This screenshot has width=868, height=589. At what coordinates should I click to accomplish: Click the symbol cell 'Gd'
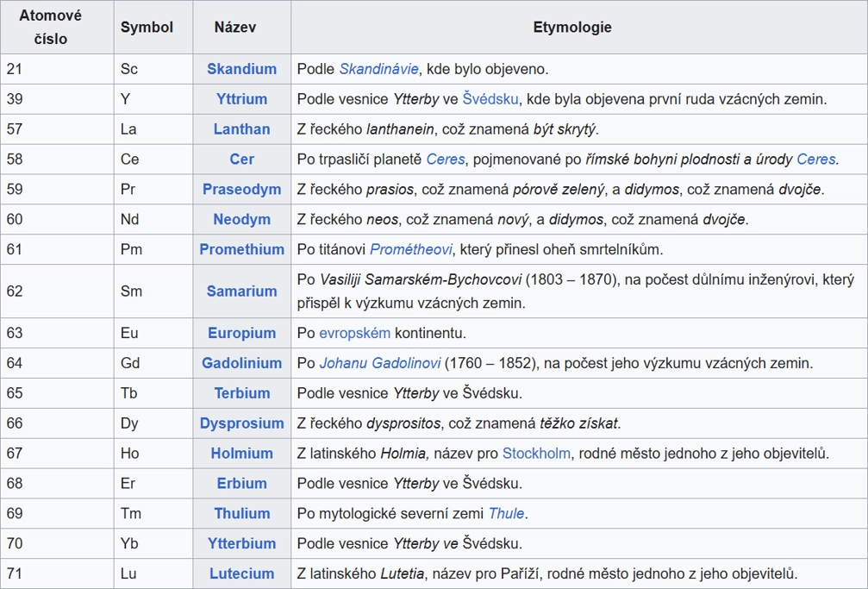pyautogui.click(x=153, y=362)
